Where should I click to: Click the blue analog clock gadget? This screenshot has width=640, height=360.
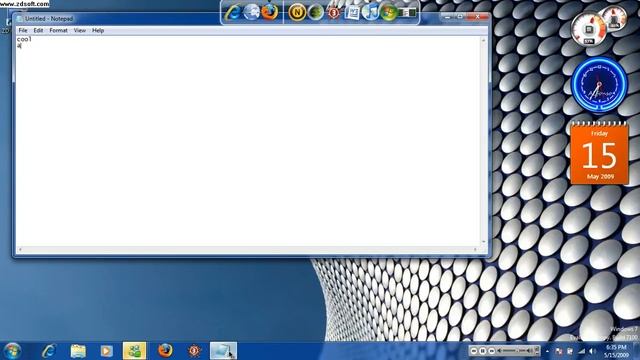pos(599,84)
